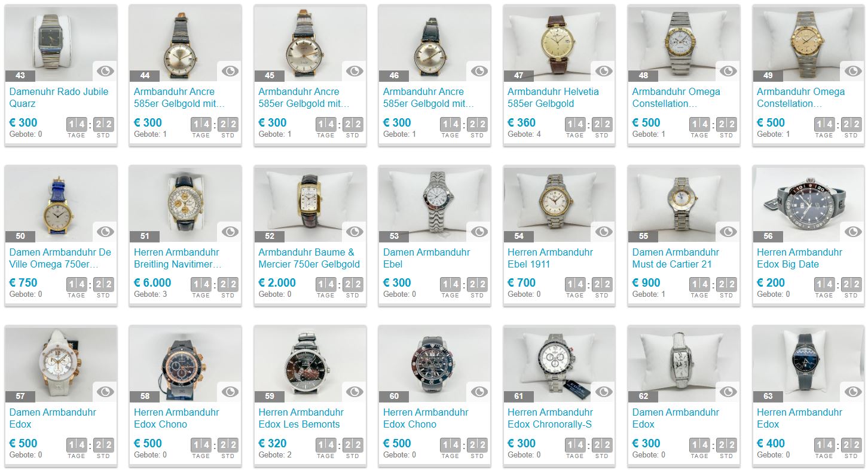
Task: Click lot 57 white Edox watch photo
Action: click(60, 364)
